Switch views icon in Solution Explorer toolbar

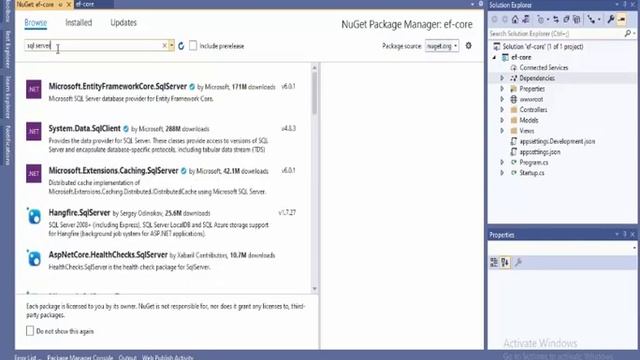point(526,19)
